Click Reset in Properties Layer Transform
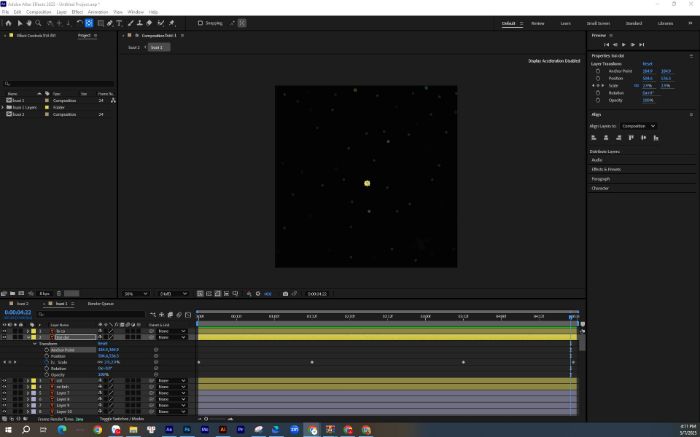The height and width of the screenshot is (437, 700). pyautogui.click(x=647, y=64)
